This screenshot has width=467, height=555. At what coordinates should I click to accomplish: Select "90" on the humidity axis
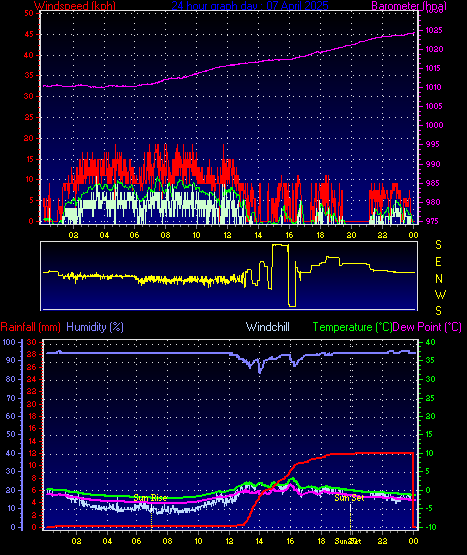coord(11,360)
